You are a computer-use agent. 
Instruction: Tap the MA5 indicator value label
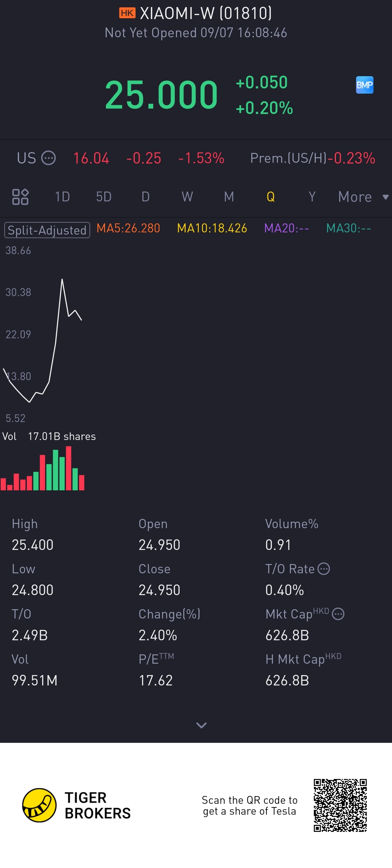(128, 229)
